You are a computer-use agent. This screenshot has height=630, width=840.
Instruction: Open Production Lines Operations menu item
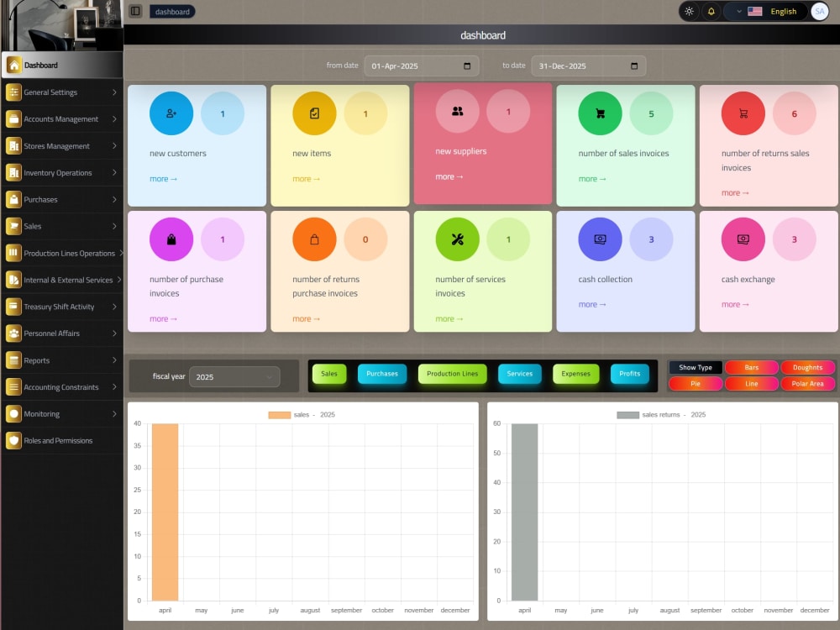(62, 253)
